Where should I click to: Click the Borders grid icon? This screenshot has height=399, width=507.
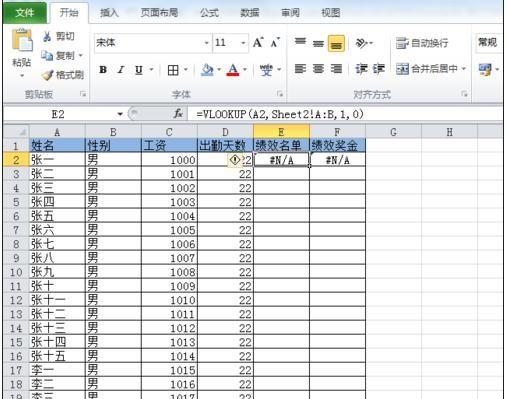point(173,70)
